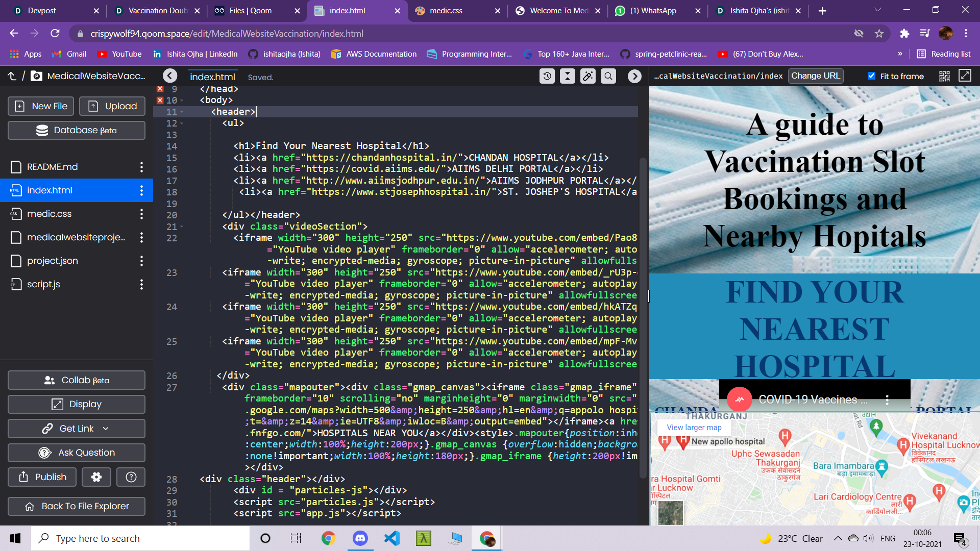The height and width of the screenshot is (551, 980).
Task: Open the file history icon
Action: [547, 77]
